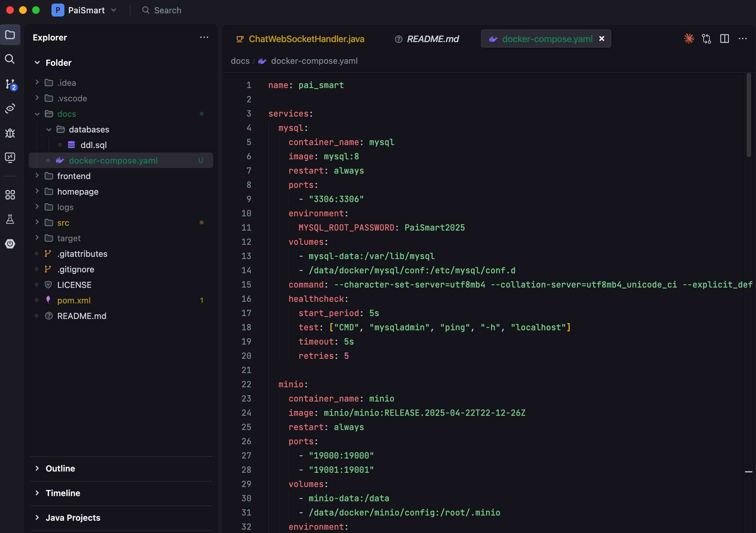Open Source Control with the 2 badge
Screen dimensions: 756x533
pyautogui.click(x=10, y=84)
